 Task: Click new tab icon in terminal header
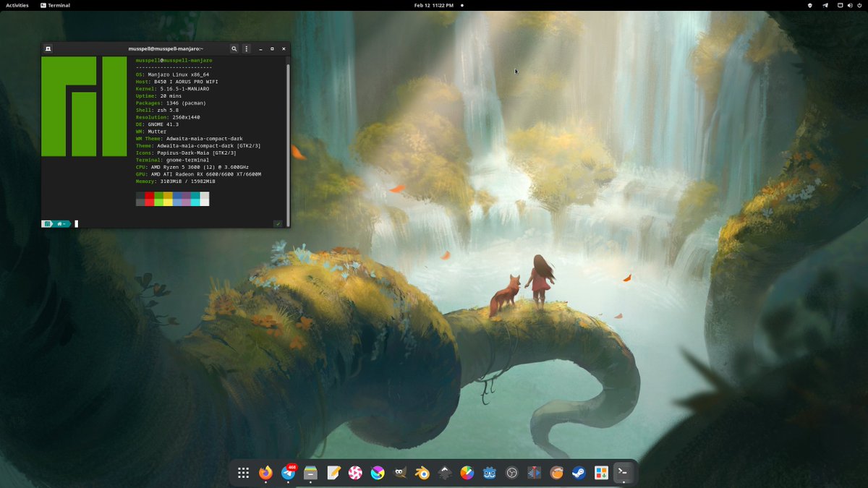(48, 48)
